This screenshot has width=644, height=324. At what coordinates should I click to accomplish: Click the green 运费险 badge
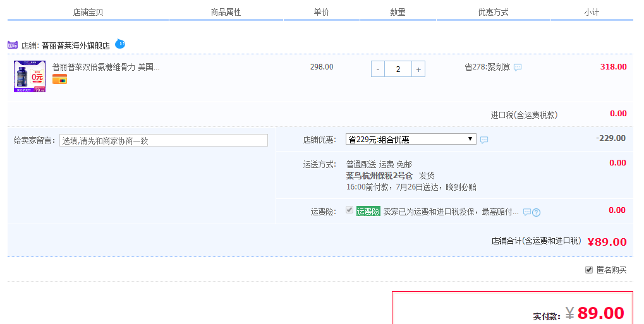(368, 212)
